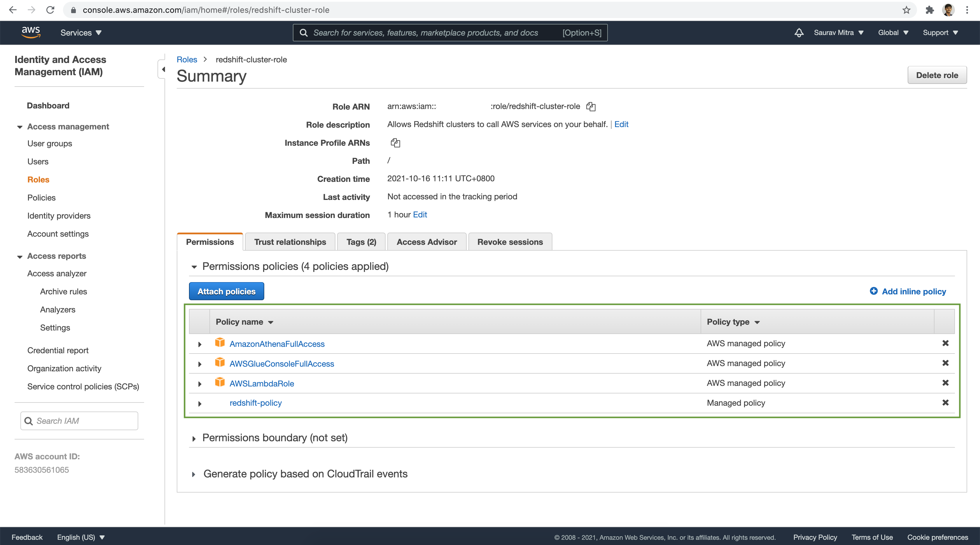
Task: Open the notifications bell icon
Action: tap(799, 33)
